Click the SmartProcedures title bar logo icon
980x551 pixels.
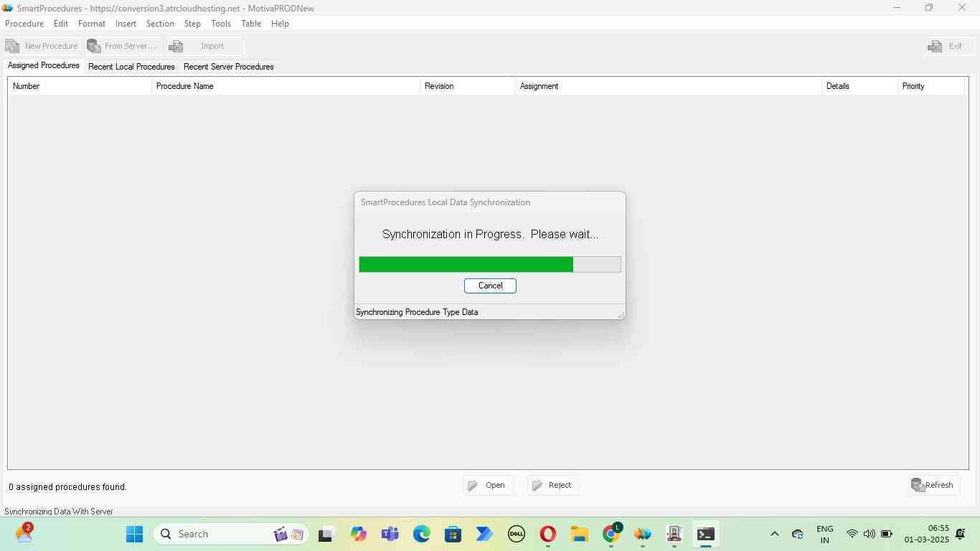click(x=8, y=8)
